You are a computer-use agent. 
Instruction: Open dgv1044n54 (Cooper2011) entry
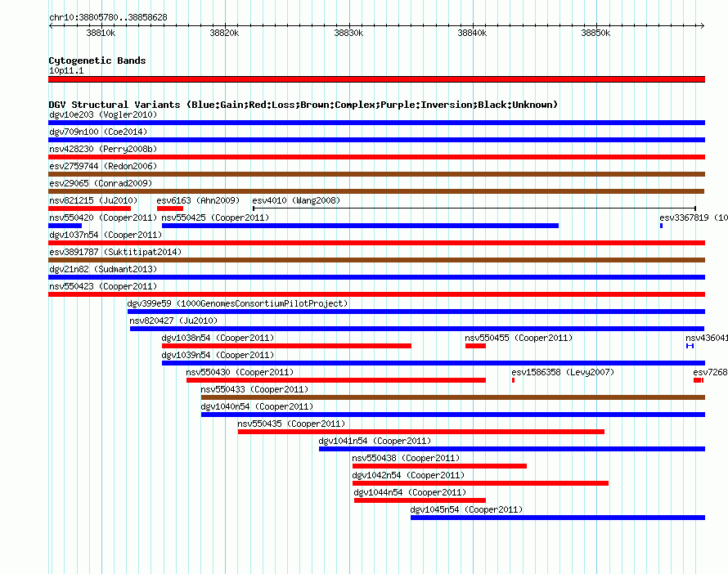tap(420, 500)
